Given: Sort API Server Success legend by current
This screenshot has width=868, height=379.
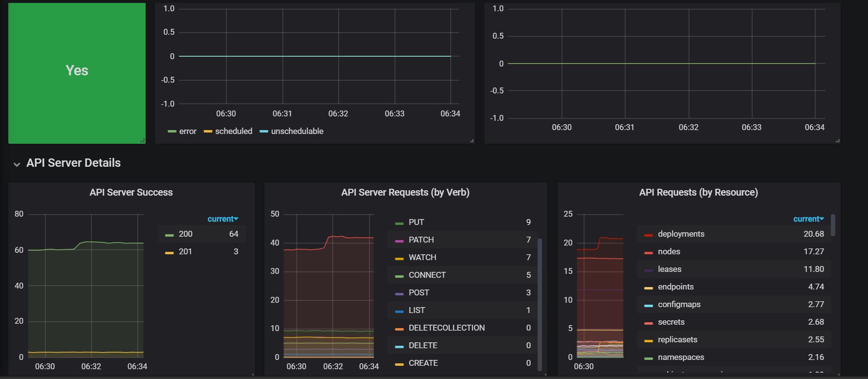Looking at the screenshot, I should click(222, 219).
